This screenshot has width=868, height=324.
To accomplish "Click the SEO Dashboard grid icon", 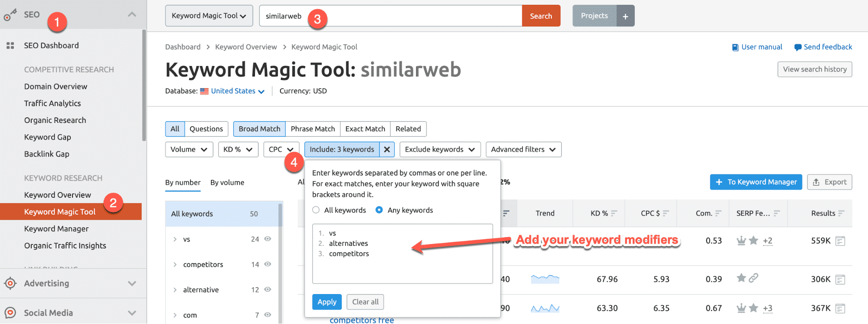I will (x=10, y=46).
